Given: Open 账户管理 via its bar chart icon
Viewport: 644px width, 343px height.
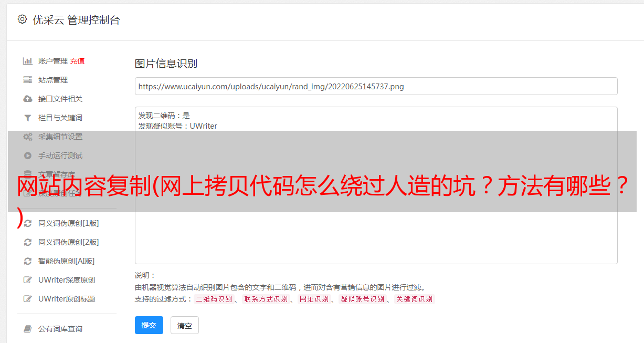Looking at the screenshot, I should tap(28, 61).
